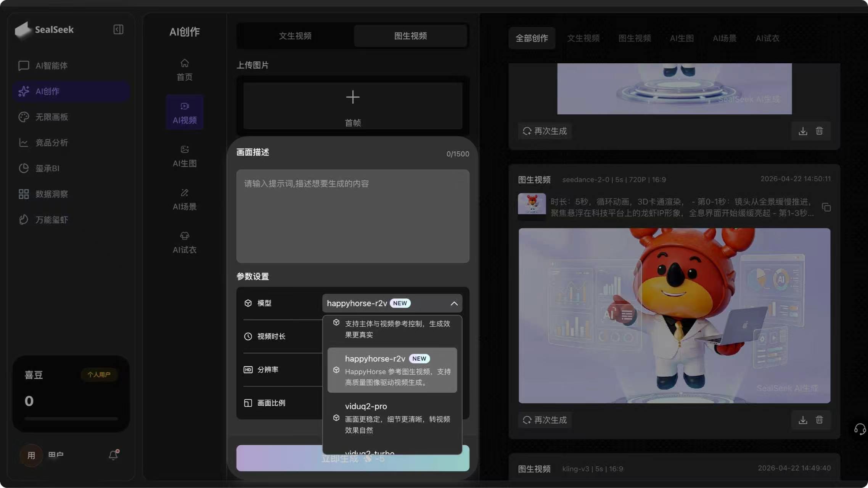868x488 pixels.
Task: Copy the seedance video prompt text
Action: (826, 207)
